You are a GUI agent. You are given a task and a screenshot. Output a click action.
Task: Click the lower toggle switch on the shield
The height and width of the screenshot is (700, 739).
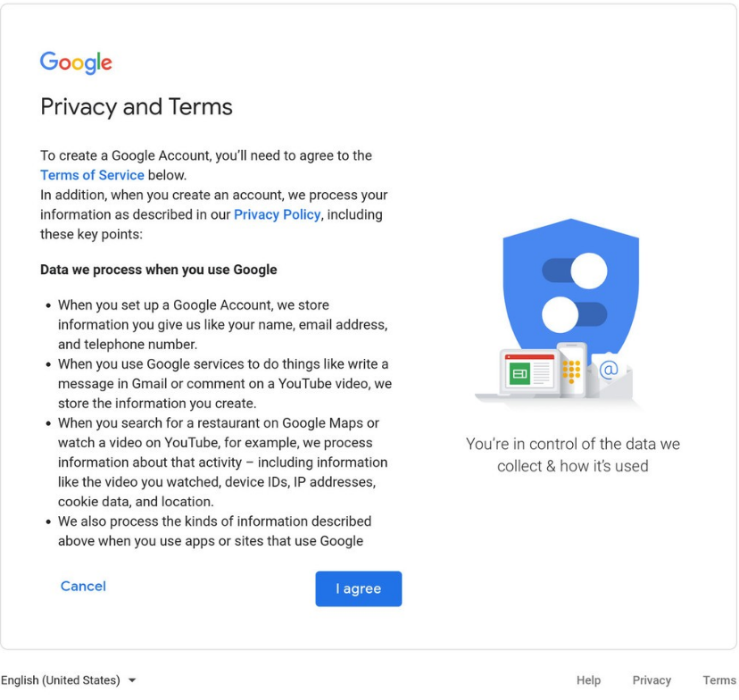click(x=575, y=314)
